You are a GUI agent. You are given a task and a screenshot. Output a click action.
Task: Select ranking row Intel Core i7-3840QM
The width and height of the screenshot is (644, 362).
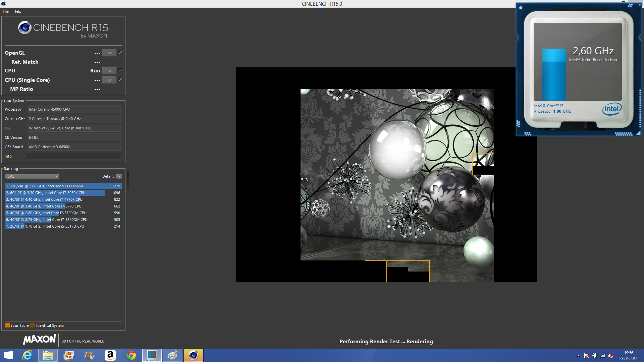(x=63, y=220)
